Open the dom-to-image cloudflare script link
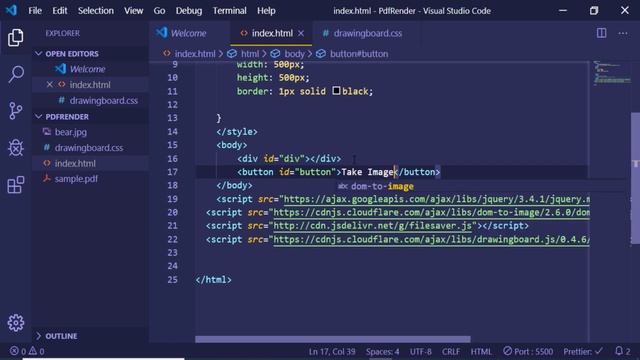Image resolution: width=640 pixels, height=360 pixels. click(431, 212)
